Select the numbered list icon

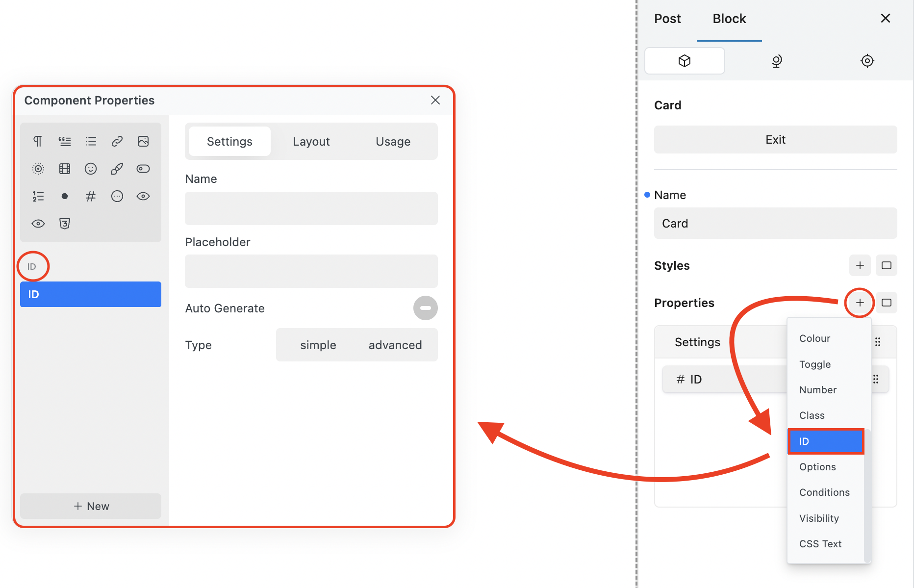[38, 196]
